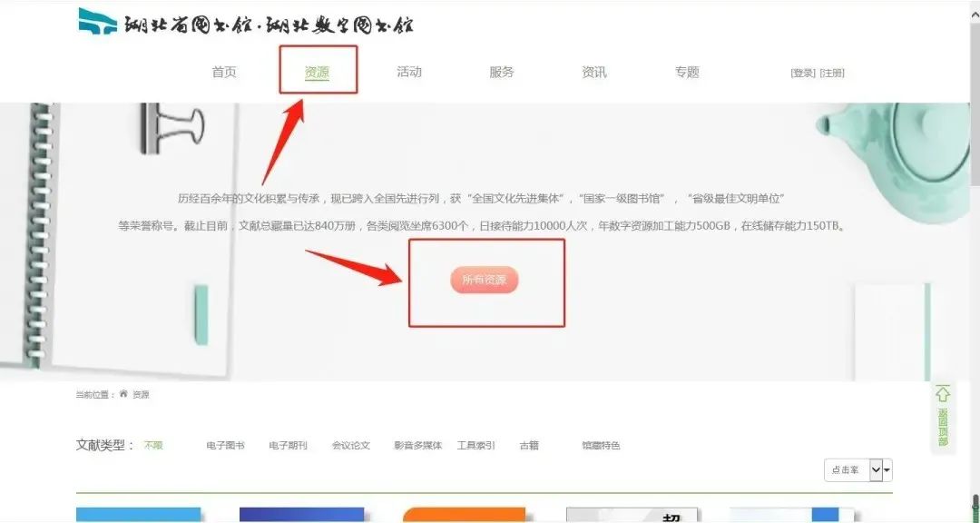Screen dimensions: 980x523
Task: Click the back-to-top arrow icon
Action: [943, 393]
